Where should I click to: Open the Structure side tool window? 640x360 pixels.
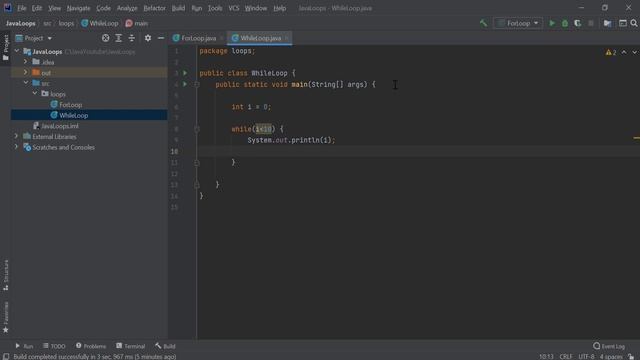[6, 275]
